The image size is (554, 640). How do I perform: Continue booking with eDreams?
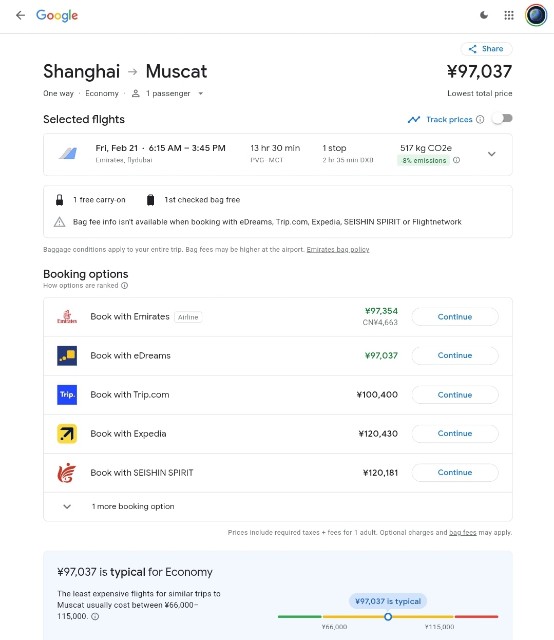[x=455, y=356]
